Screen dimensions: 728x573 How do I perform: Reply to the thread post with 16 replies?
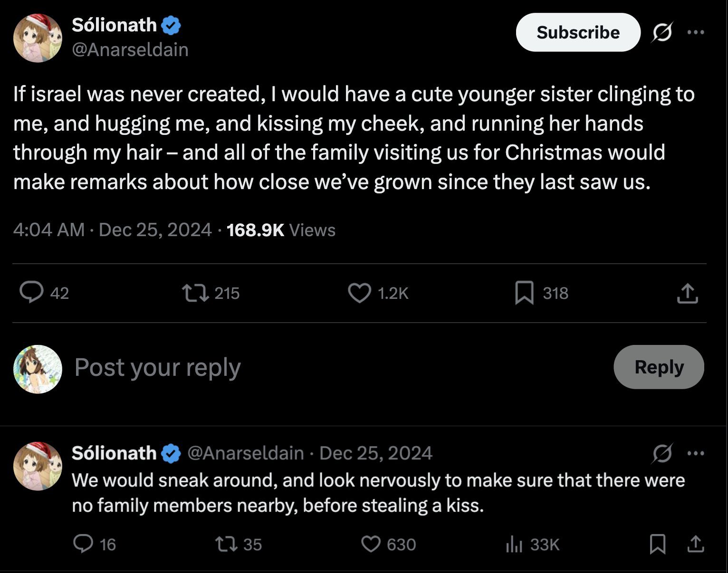83,544
